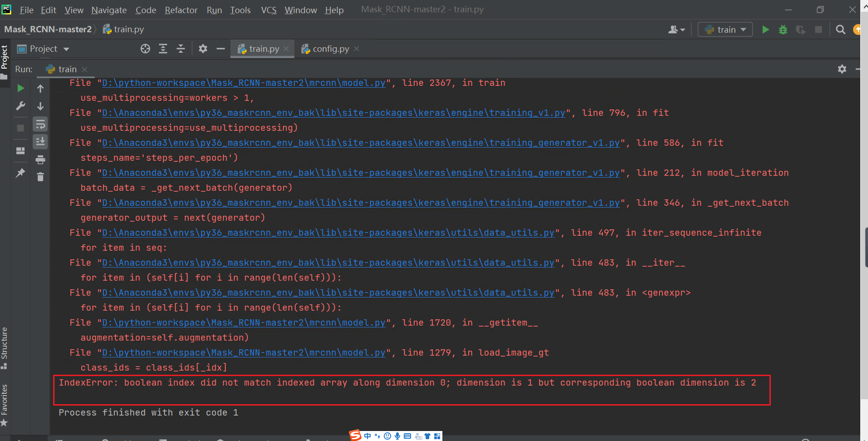868x441 pixels.
Task: Open the Project view dropdown
Action: pos(66,49)
